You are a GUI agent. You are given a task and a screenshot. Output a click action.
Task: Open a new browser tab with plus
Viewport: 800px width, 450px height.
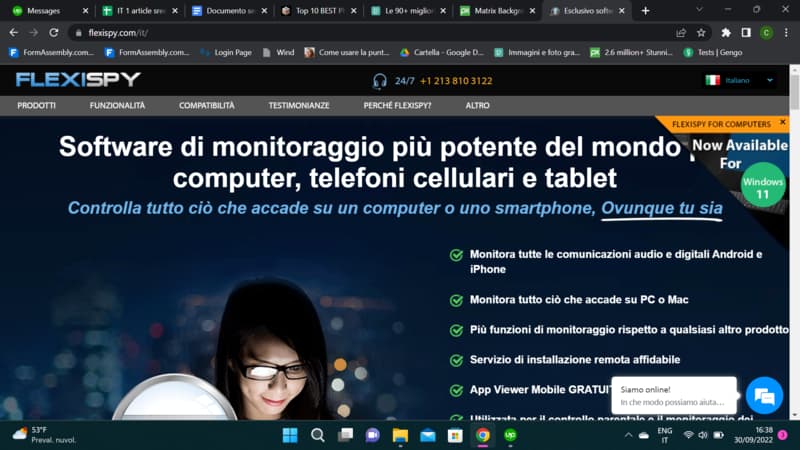(645, 11)
